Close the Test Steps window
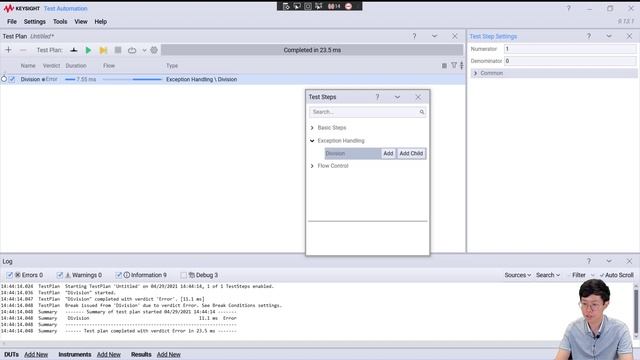The image size is (640, 360). tap(418, 97)
